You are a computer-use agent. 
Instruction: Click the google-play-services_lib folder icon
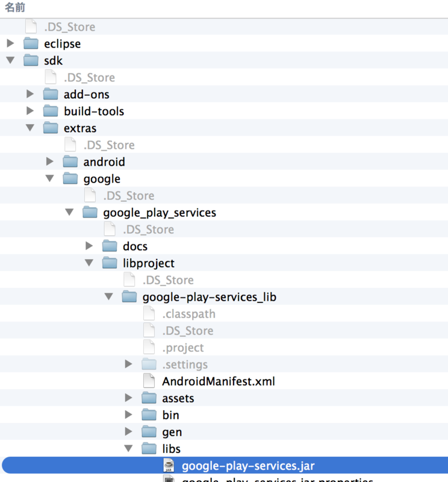click(129, 296)
